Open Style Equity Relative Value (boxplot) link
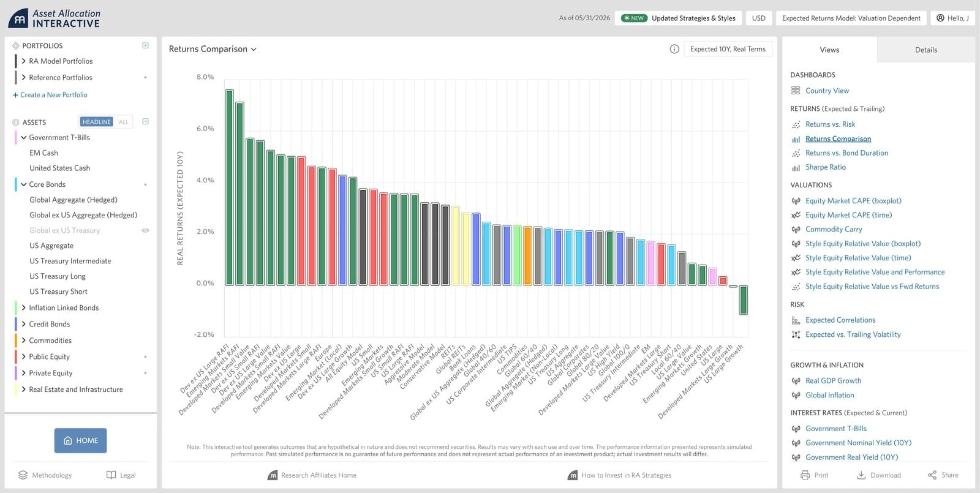Image resolution: width=980 pixels, height=493 pixels. coord(863,244)
